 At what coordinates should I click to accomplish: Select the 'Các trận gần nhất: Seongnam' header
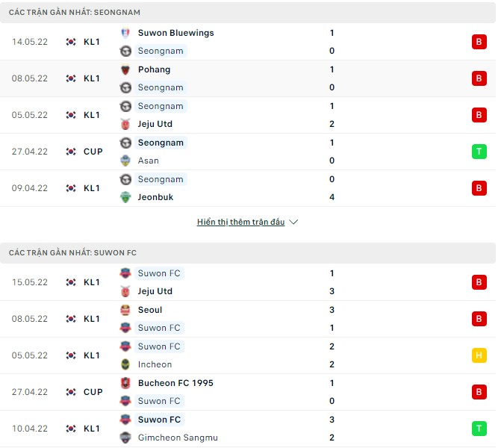[75, 13]
